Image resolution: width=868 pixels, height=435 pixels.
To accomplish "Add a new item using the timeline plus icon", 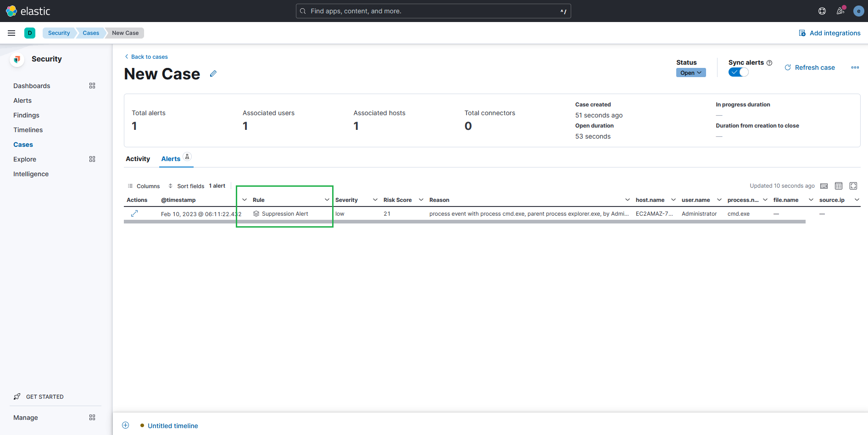I will point(125,425).
